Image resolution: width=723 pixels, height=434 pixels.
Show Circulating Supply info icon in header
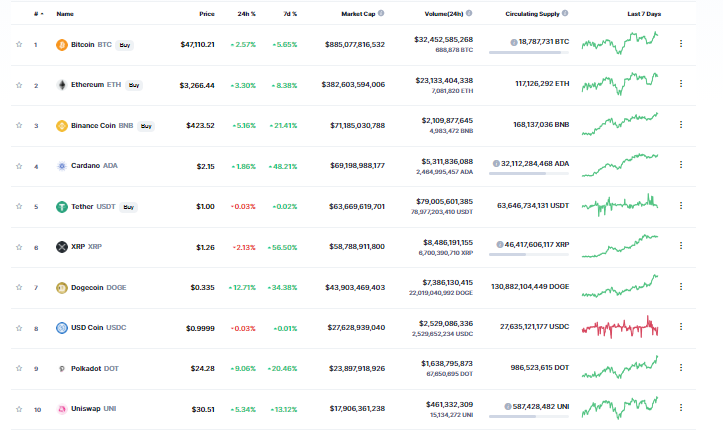[x=565, y=13]
